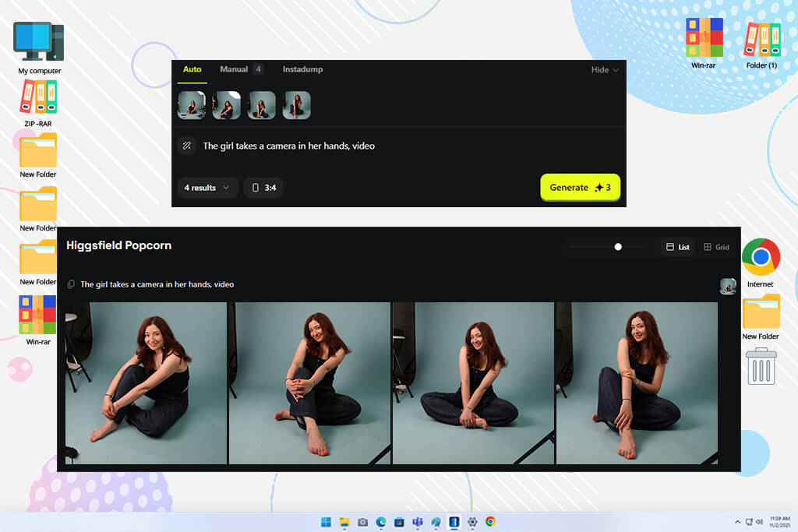
Task: Launch the Internet Chrome desktop icon
Action: (x=761, y=263)
